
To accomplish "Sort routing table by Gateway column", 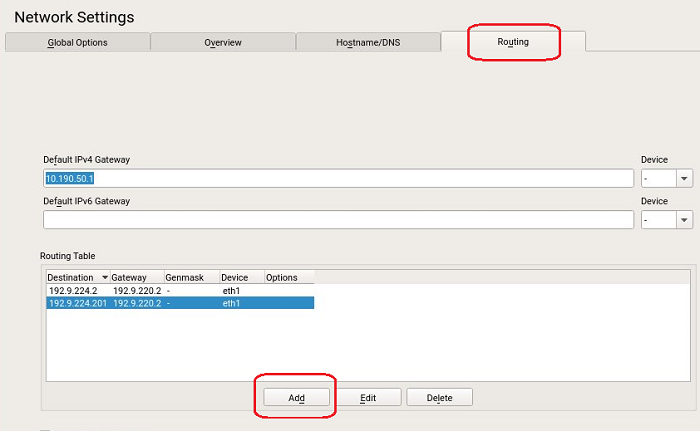I will (x=135, y=277).
